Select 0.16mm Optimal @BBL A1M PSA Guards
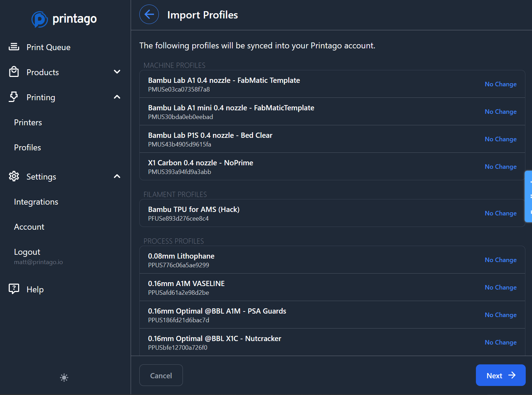This screenshot has width=532, height=395. tap(217, 311)
